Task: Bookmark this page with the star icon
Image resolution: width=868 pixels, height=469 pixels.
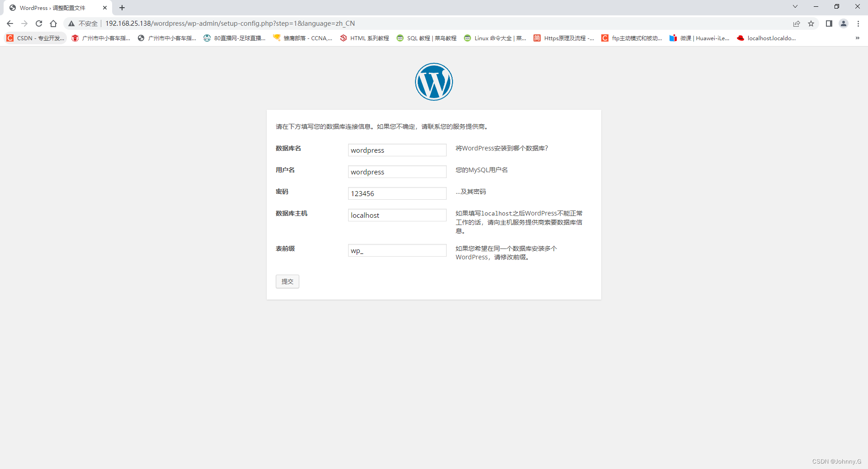Action: (x=811, y=23)
